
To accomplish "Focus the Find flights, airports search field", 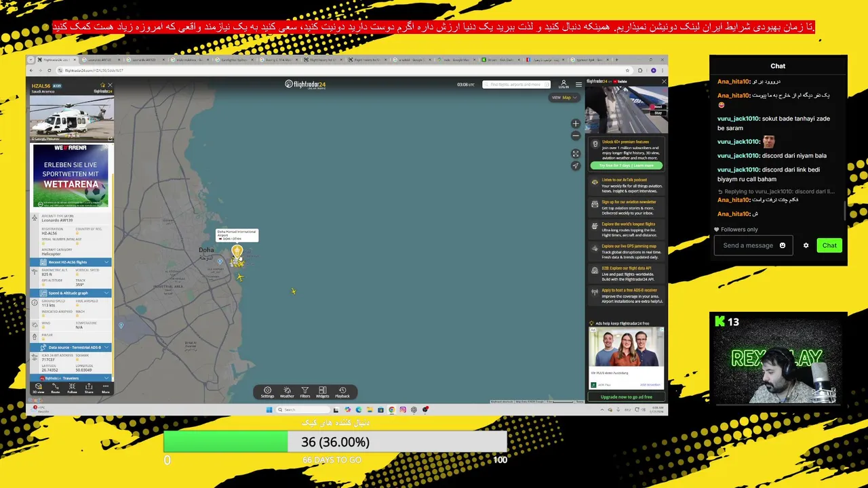I will click(x=515, y=84).
